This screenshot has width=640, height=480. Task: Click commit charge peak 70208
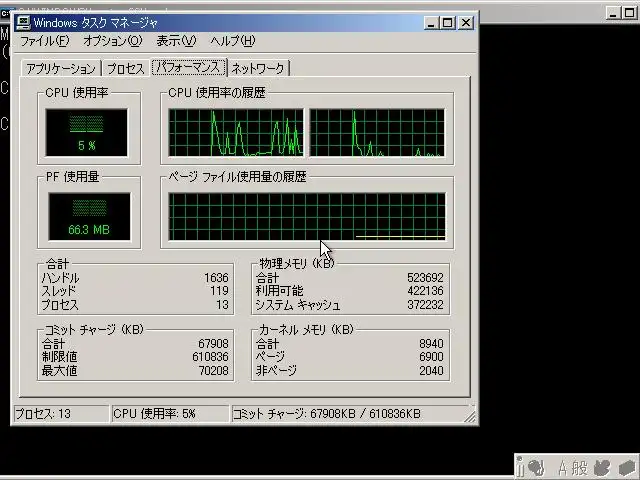(x=213, y=371)
